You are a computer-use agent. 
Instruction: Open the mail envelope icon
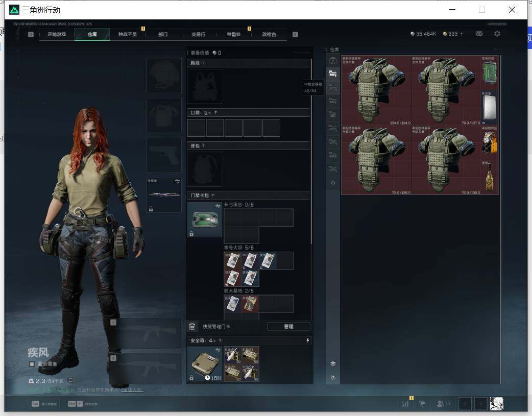click(479, 34)
